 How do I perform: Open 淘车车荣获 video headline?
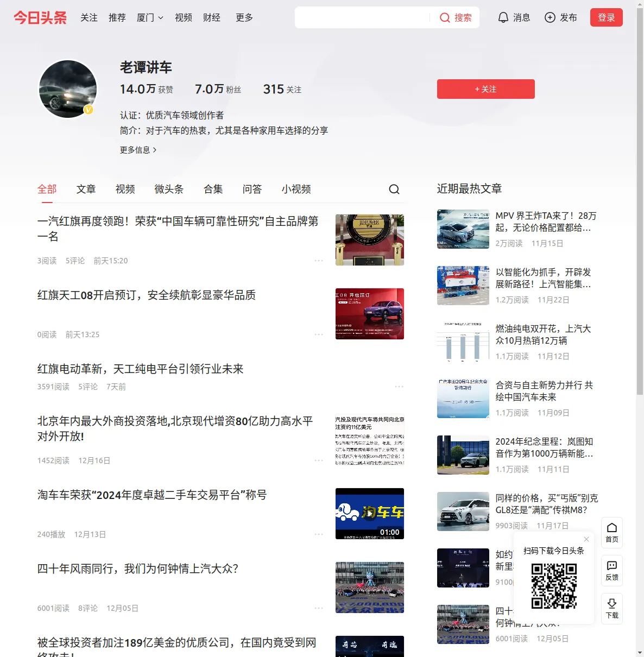tap(152, 495)
